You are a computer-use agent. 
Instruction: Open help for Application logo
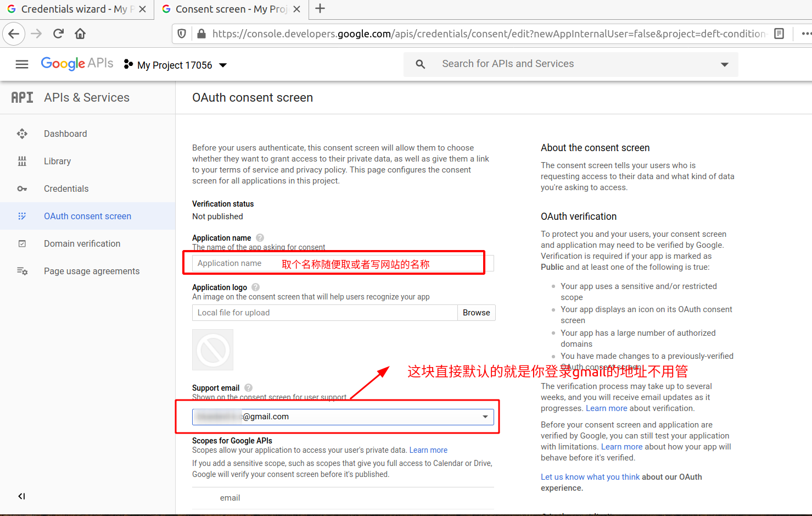tap(256, 287)
